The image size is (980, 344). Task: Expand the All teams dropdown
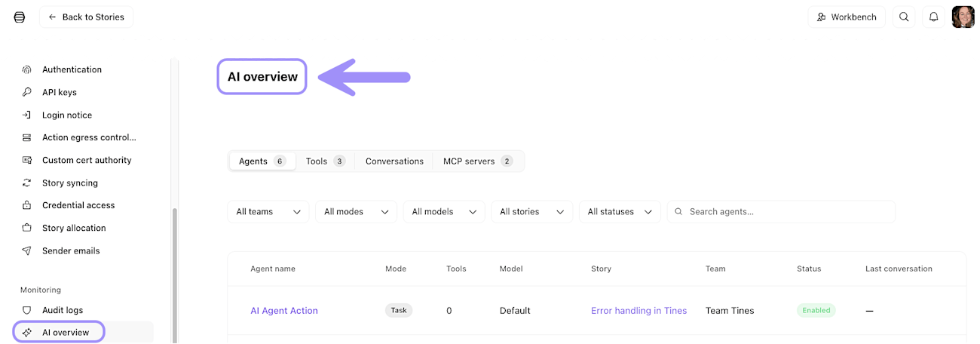pyautogui.click(x=268, y=212)
